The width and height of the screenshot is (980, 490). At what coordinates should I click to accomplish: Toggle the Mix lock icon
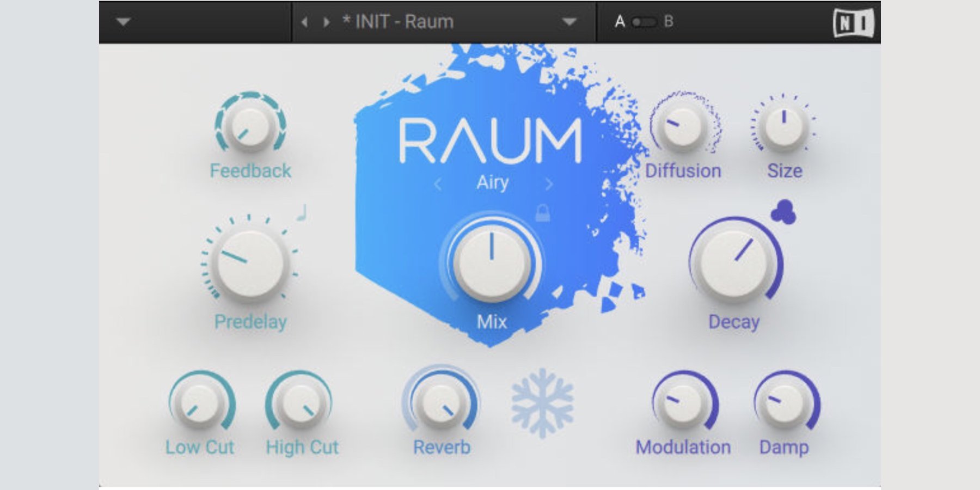click(542, 213)
